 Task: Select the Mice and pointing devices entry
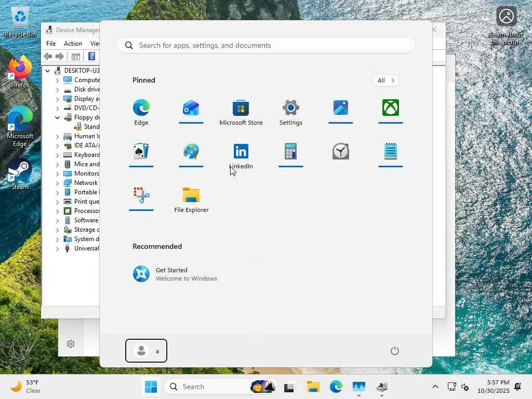pos(82,164)
